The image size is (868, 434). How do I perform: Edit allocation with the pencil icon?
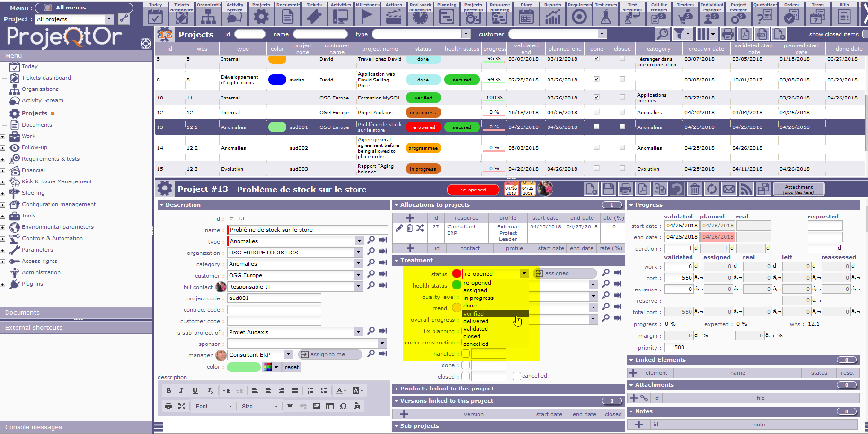click(399, 228)
